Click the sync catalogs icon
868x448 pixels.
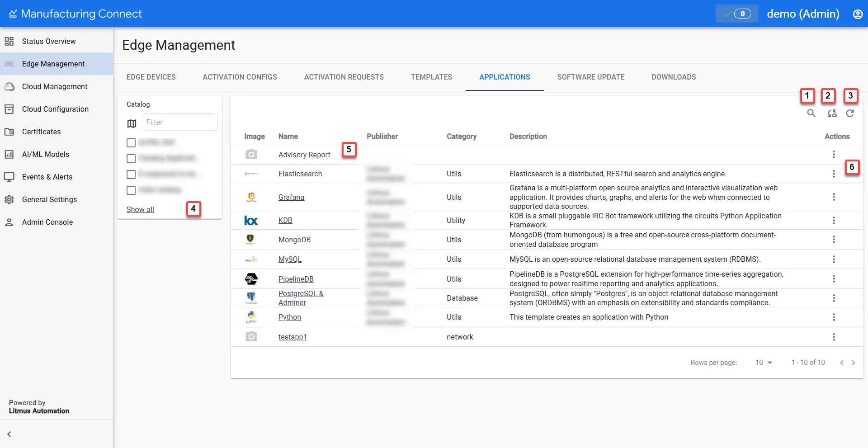tap(832, 113)
